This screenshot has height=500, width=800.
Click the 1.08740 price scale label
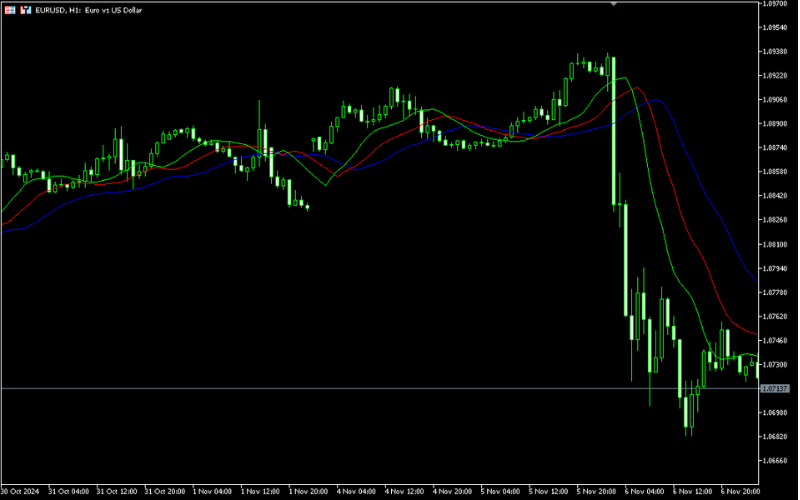coord(774,147)
